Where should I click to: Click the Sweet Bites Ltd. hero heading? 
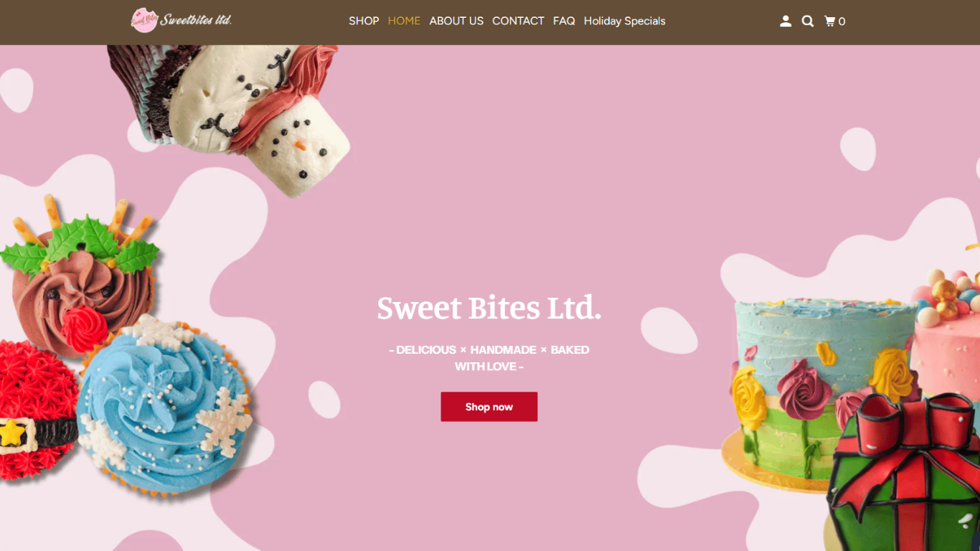click(489, 308)
